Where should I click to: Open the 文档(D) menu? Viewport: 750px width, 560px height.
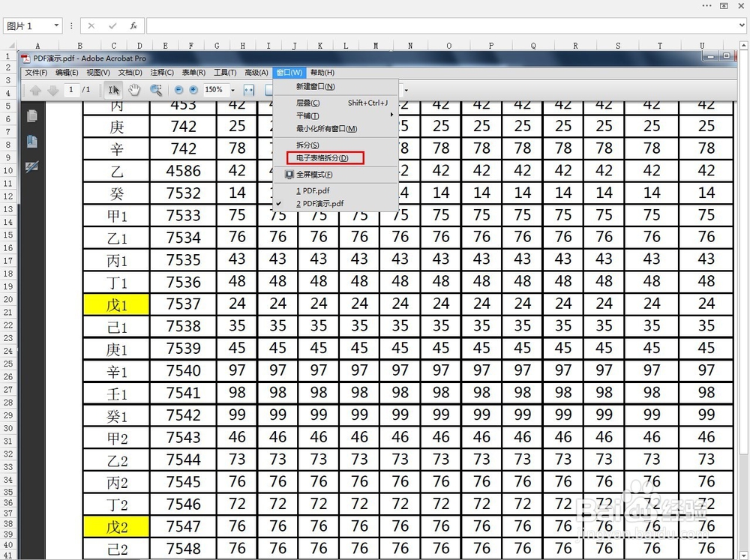coord(130,73)
